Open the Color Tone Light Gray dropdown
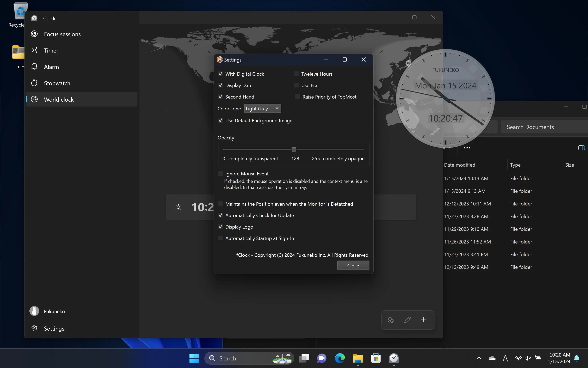 262,109
